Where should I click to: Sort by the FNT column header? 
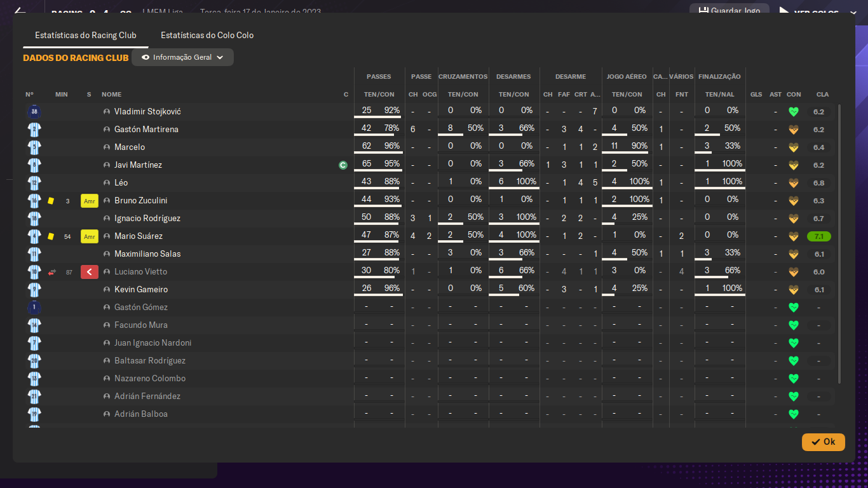[682, 94]
